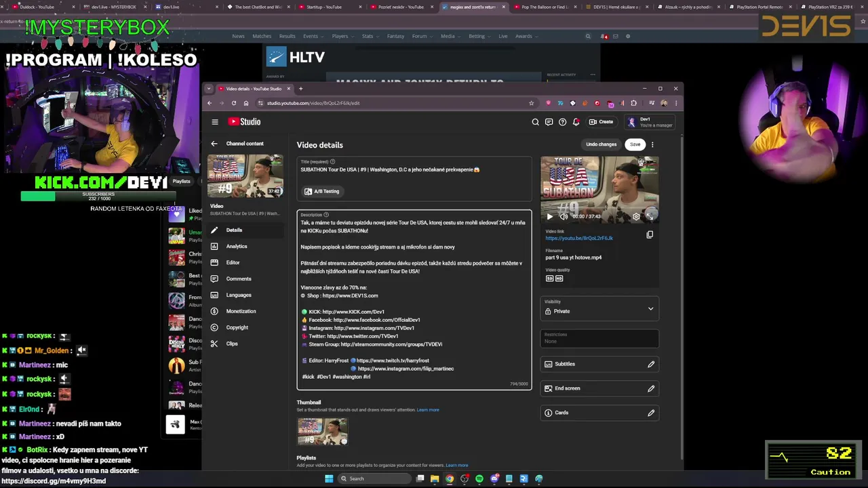Click the sidebar video thumbnail

(245, 176)
